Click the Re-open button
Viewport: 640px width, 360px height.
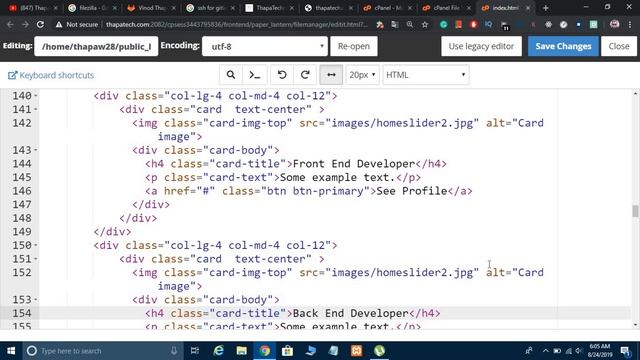pyautogui.click(x=354, y=46)
